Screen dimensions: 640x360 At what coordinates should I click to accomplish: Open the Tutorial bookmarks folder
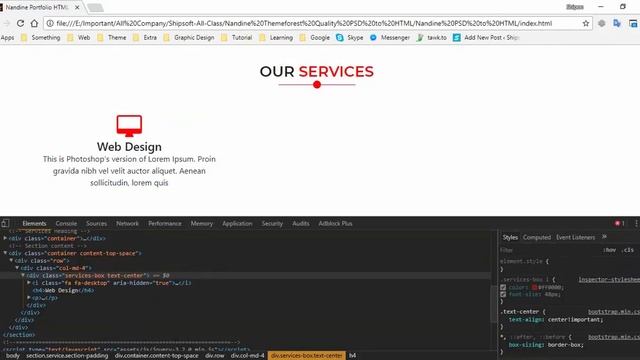click(236, 38)
